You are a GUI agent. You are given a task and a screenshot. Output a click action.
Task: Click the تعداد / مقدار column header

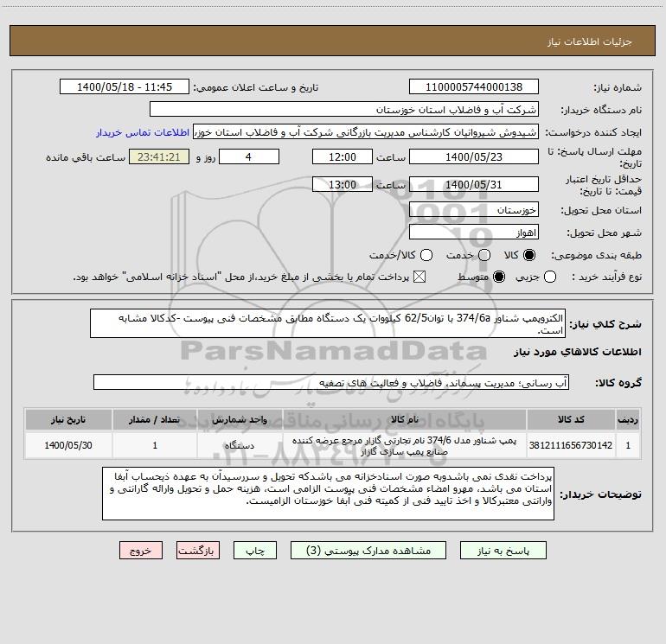coord(155,419)
